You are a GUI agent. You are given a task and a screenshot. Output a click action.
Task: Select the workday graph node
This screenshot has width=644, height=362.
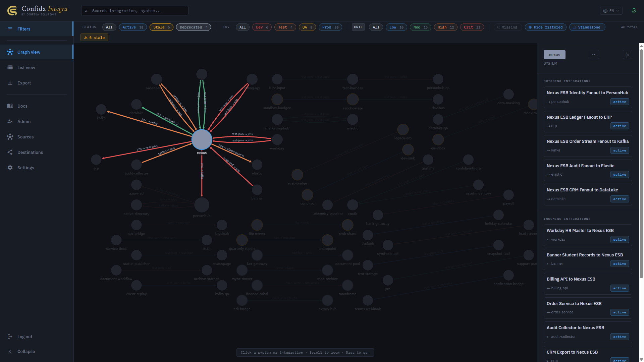coord(277,139)
